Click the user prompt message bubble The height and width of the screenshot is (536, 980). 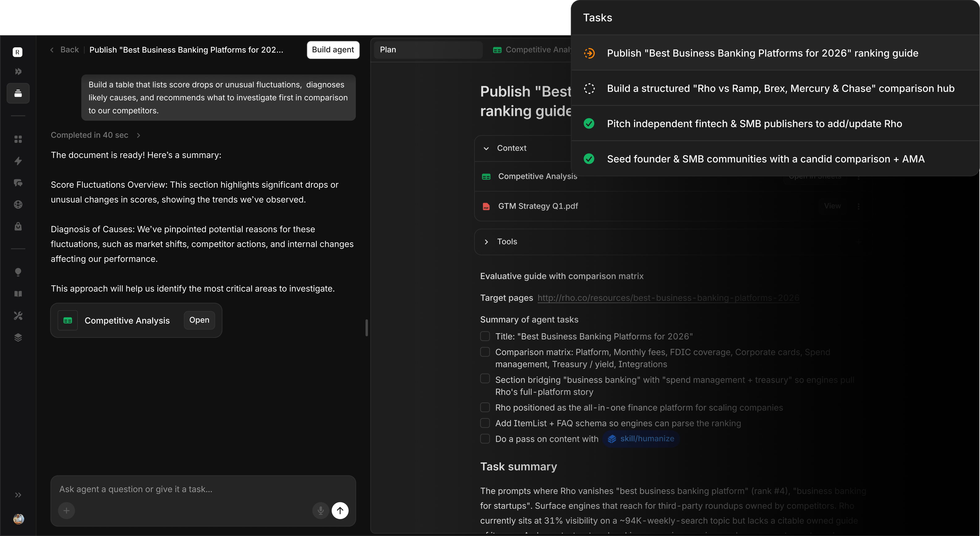pyautogui.click(x=218, y=98)
